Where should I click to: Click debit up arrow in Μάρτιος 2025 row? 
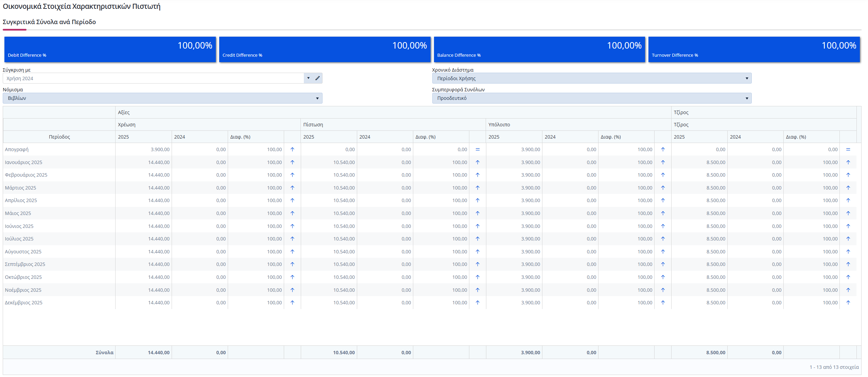[292, 188]
